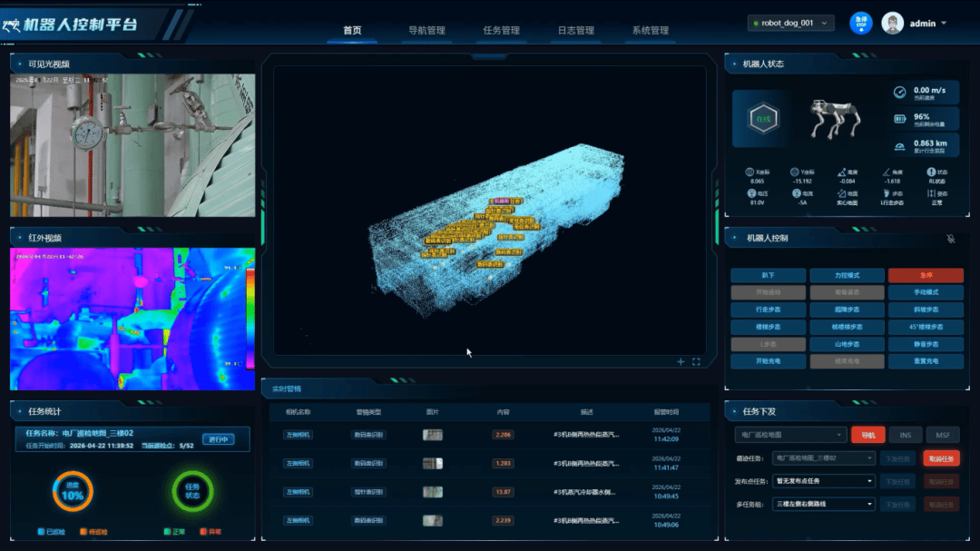
Task: Click the infrared temperature color scale bar
Action: [250, 318]
